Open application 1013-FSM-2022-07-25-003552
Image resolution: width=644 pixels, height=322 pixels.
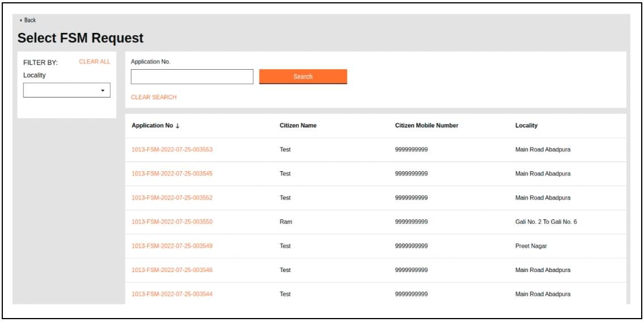172,198
